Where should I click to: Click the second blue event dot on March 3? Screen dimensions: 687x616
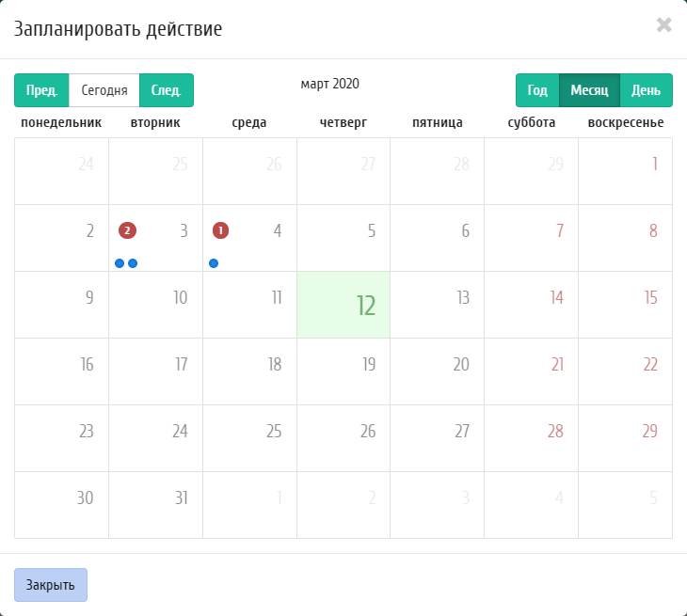pos(133,263)
